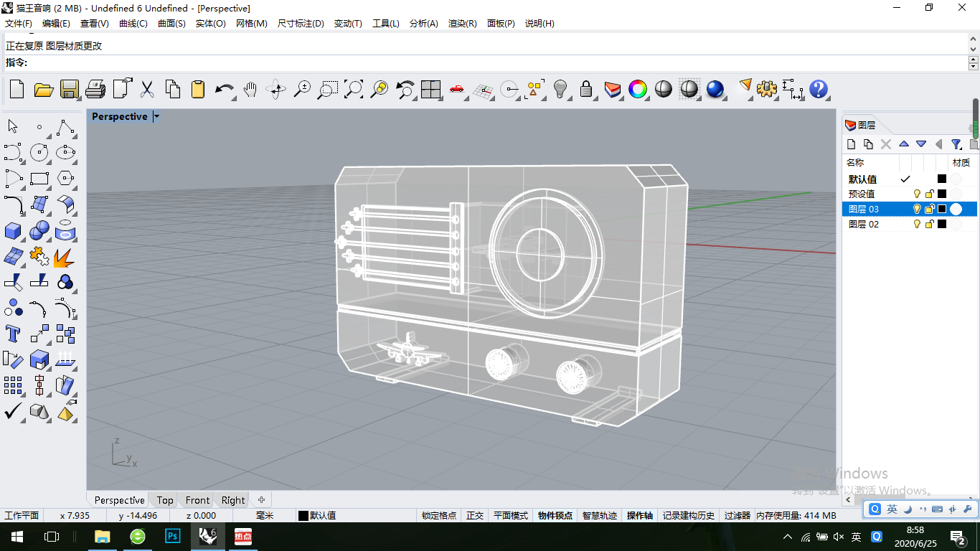Viewport: 980px width, 551px height.
Task: Click 记录建构历史 in the status bar
Action: pyautogui.click(x=689, y=515)
